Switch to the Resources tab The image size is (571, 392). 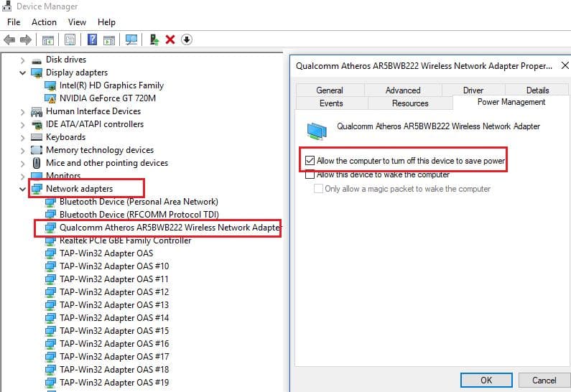(410, 103)
